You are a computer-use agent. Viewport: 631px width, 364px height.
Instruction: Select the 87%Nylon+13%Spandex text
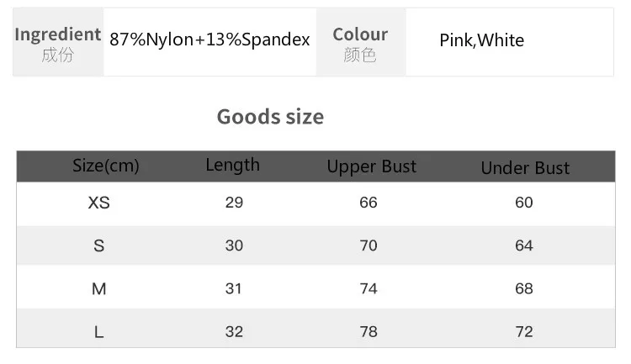[209, 40]
